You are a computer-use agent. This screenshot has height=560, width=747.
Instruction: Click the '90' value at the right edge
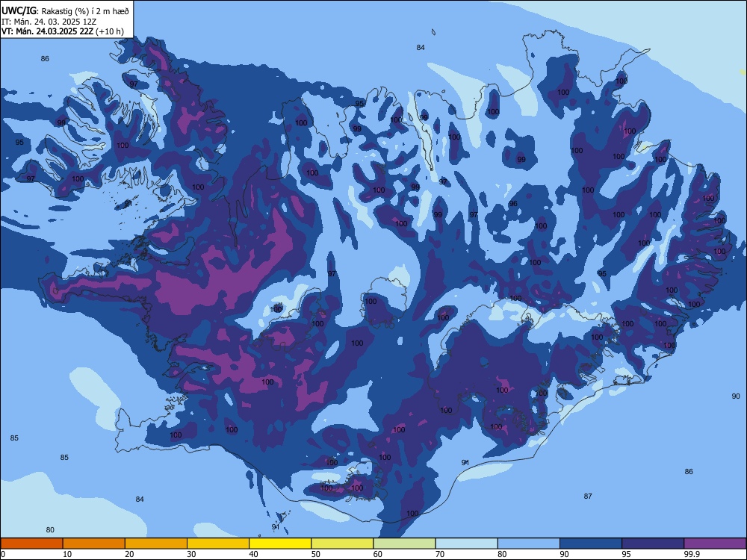point(736,396)
